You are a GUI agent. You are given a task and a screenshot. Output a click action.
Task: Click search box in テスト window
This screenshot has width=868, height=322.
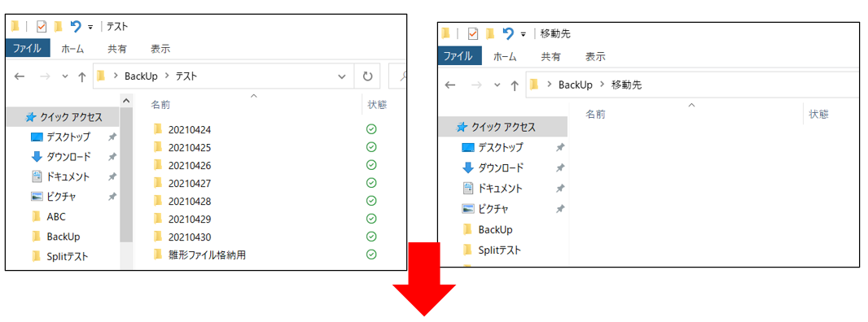pos(398,76)
